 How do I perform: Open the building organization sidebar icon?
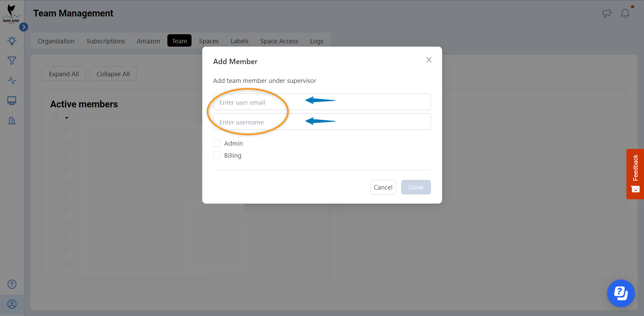(12, 121)
